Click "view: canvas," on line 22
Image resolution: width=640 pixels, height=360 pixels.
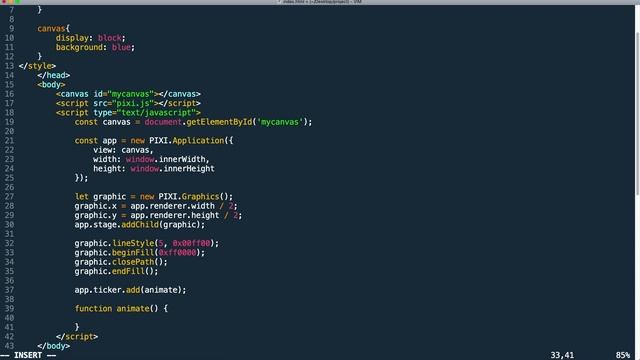tap(123, 150)
